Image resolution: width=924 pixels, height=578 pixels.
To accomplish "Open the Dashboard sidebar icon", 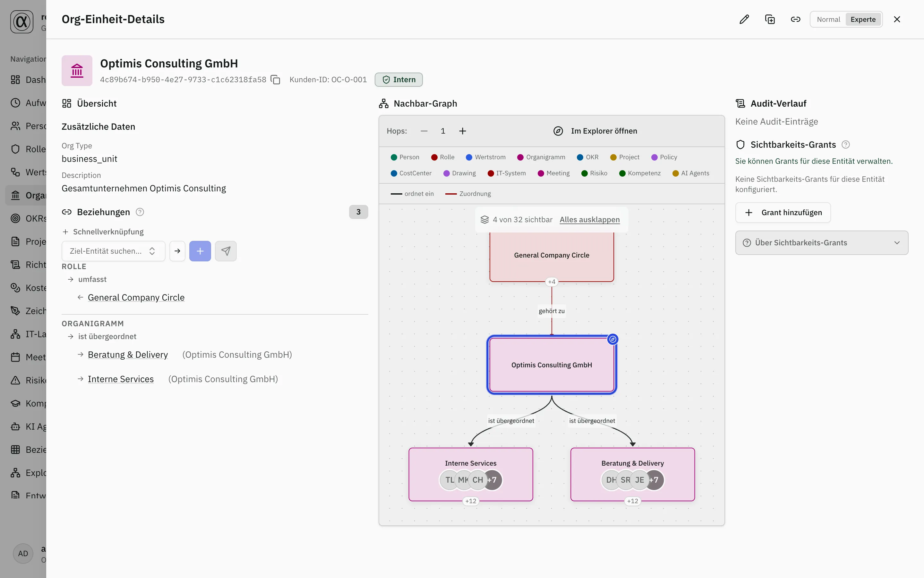I will tap(15, 80).
